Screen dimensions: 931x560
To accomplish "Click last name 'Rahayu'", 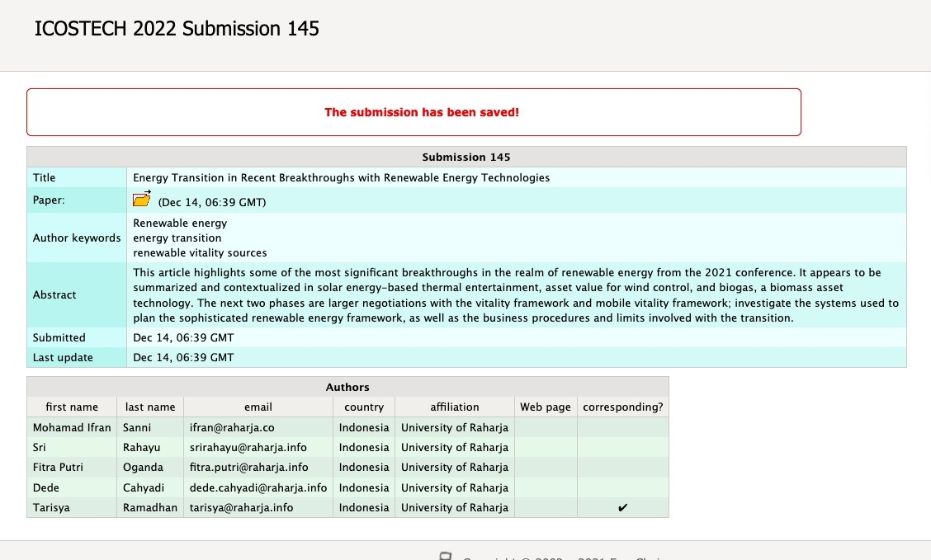I will (141, 447).
